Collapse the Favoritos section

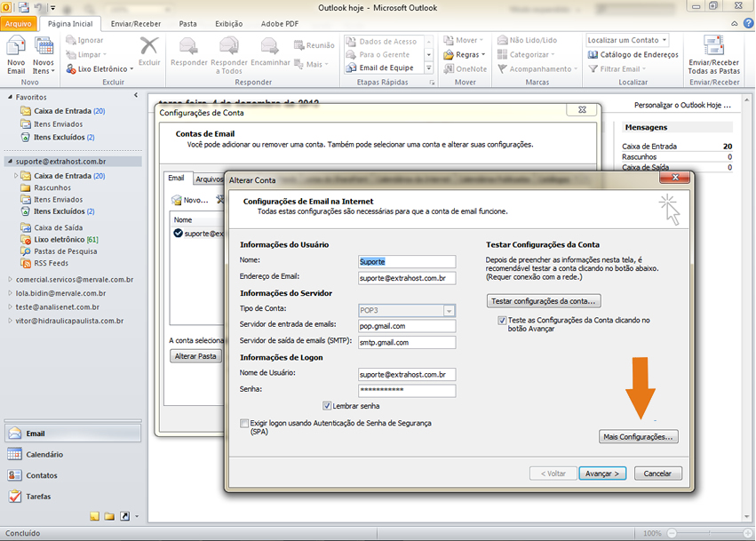[x=10, y=97]
